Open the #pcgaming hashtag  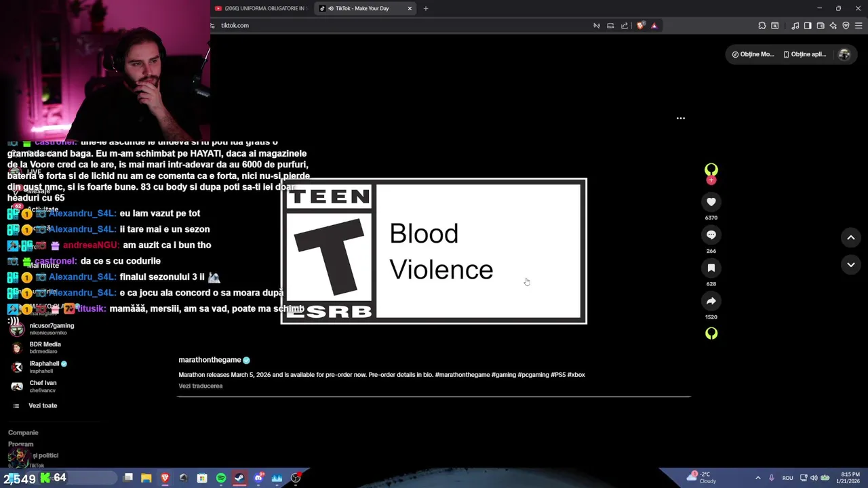pyautogui.click(x=533, y=375)
